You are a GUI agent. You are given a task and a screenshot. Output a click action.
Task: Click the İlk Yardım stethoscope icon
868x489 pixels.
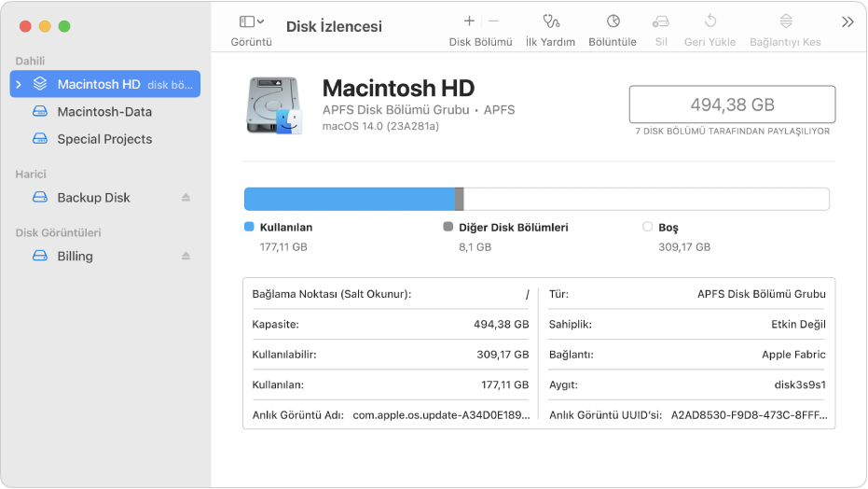pyautogui.click(x=551, y=21)
